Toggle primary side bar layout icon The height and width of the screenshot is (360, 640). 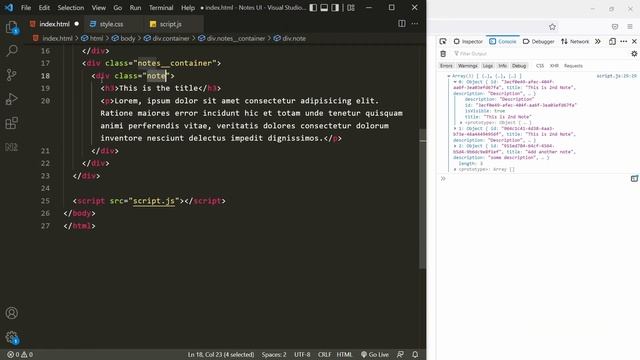click(313, 8)
